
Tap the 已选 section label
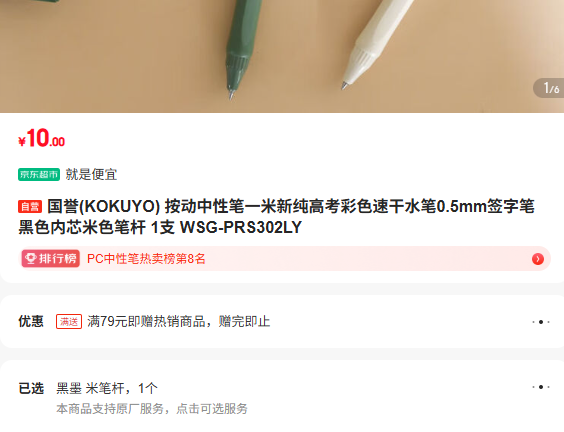31,388
